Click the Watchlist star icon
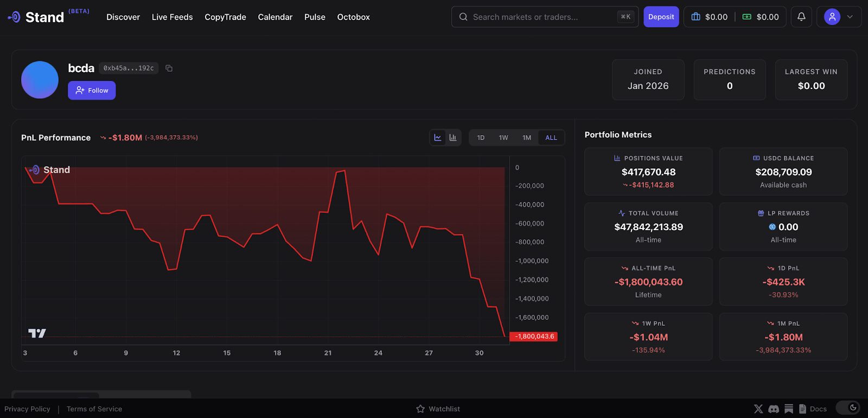The height and width of the screenshot is (418, 868). [x=420, y=409]
